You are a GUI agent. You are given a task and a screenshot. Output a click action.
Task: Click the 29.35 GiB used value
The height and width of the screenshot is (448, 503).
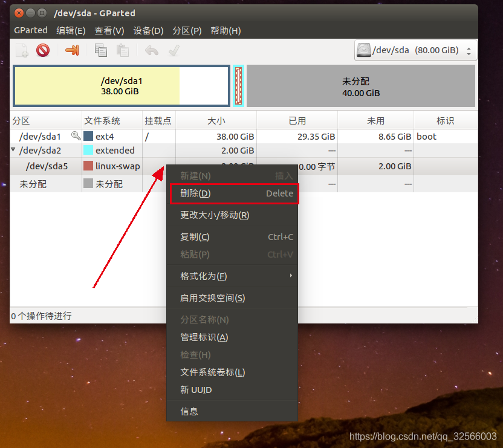(x=316, y=137)
